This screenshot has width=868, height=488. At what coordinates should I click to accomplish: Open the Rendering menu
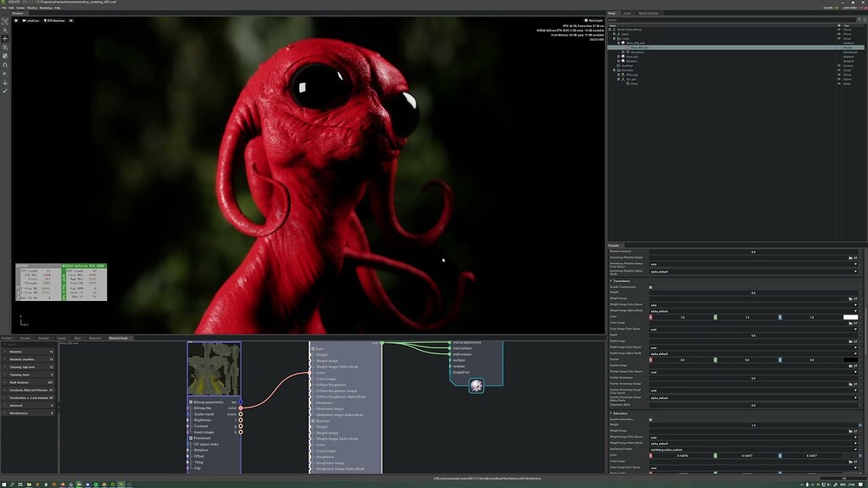pyautogui.click(x=47, y=8)
